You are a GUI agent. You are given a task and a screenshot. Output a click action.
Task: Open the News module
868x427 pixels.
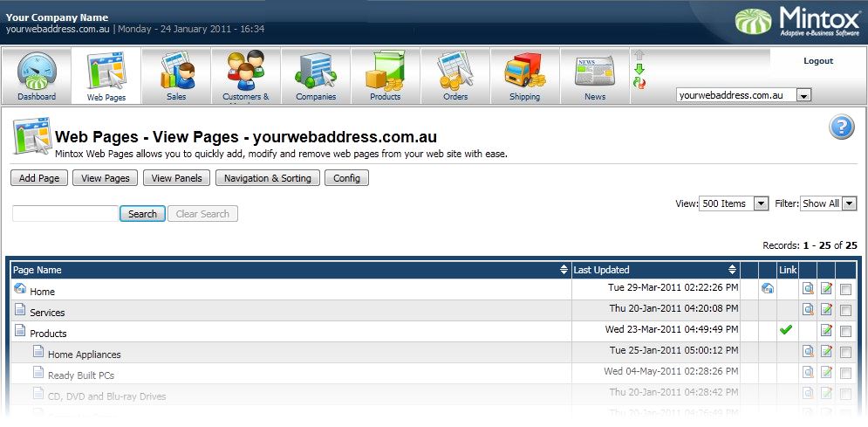(x=595, y=77)
